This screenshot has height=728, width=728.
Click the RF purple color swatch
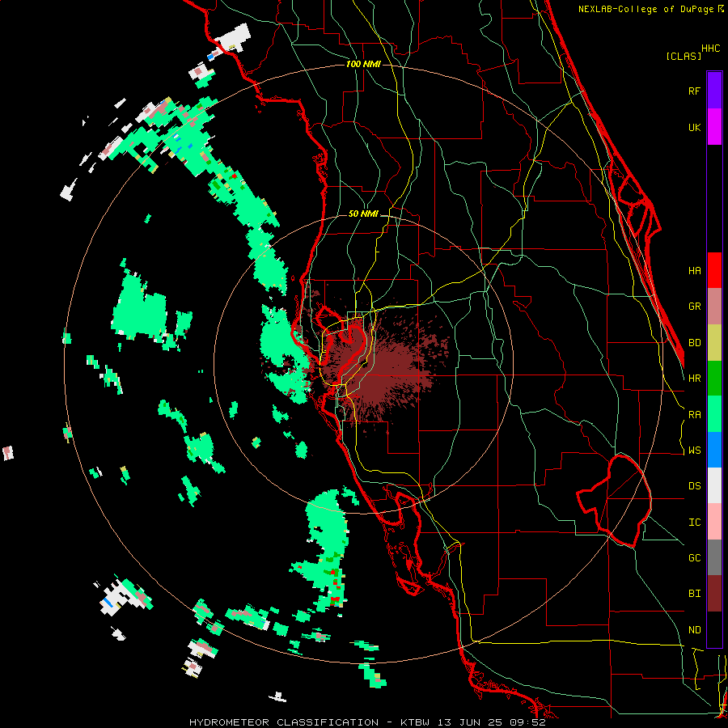coord(714,91)
